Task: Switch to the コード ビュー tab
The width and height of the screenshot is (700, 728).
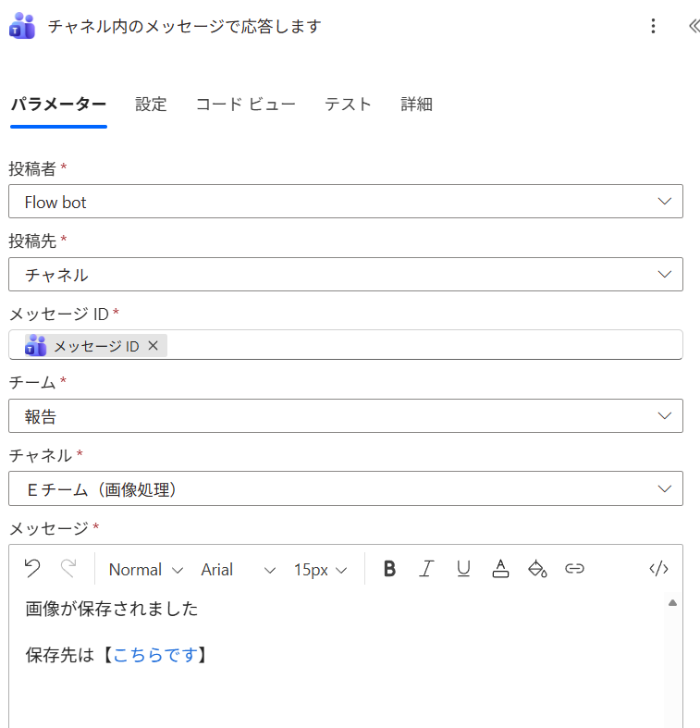Action: click(246, 104)
